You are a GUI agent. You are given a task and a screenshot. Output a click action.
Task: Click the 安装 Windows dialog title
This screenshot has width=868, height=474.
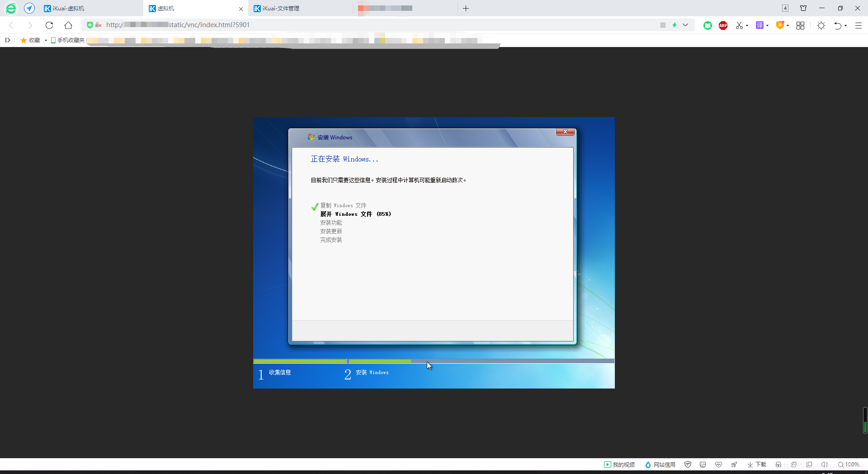(x=335, y=137)
